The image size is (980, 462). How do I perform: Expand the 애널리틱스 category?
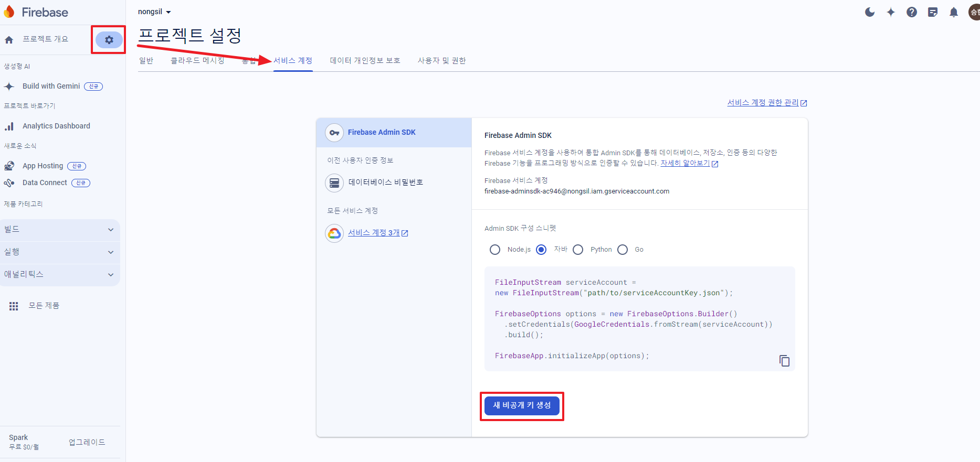(60, 275)
